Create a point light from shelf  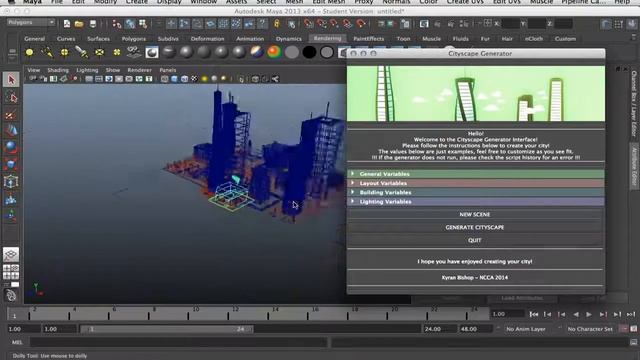(64, 52)
